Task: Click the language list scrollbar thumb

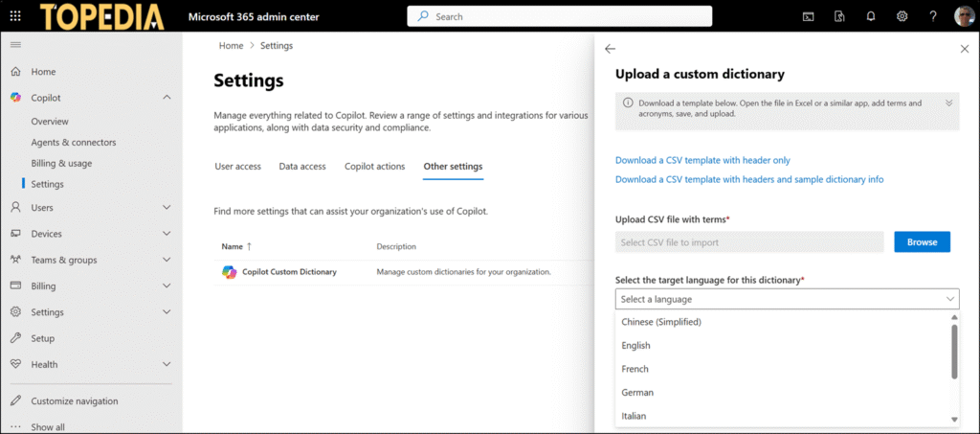Action: 954,352
